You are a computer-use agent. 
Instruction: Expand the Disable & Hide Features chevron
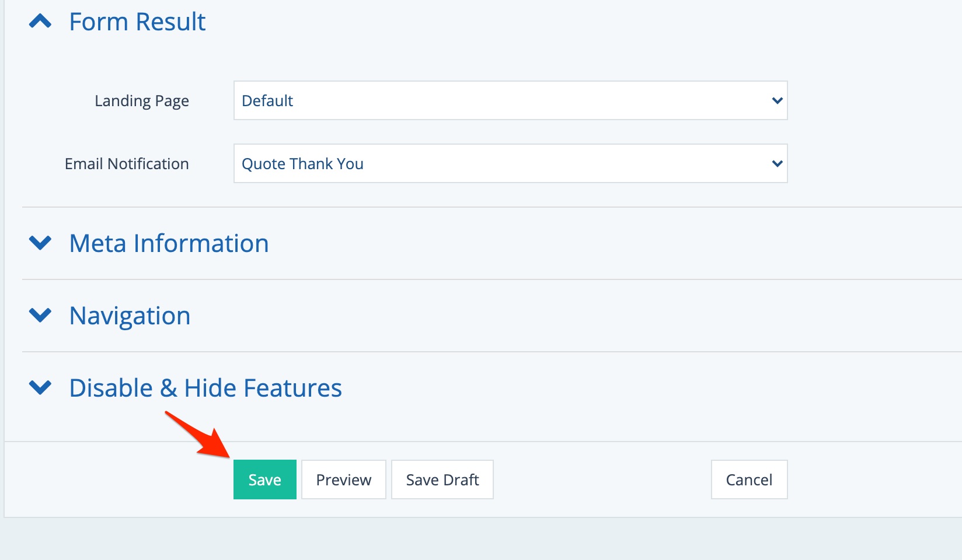click(40, 387)
